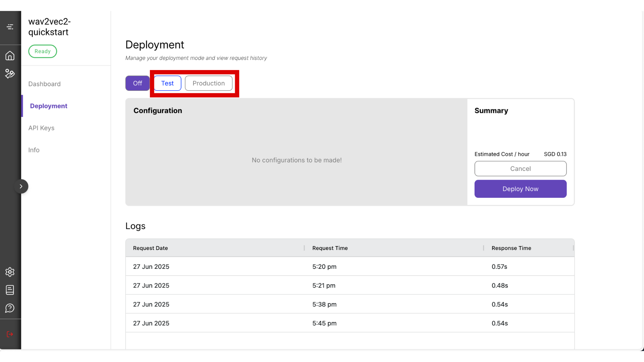
Task: Click the wav2vec2-quickstart project title
Action: click(x=50, y=27)
